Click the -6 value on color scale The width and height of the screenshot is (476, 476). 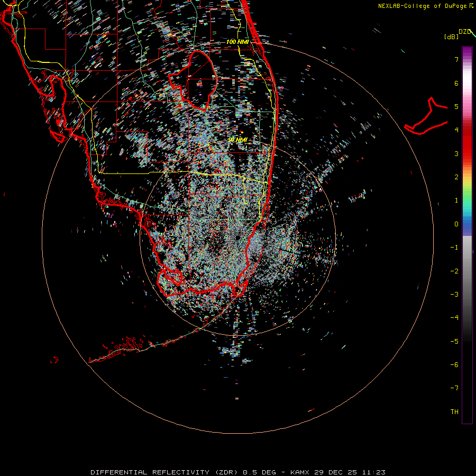coord(454,365)
